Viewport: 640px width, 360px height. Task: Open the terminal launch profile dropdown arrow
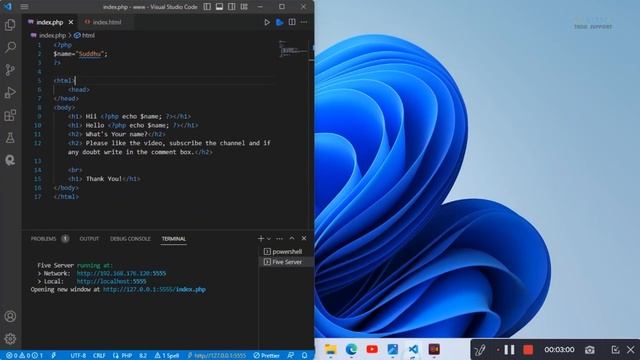click(x=269, y=238)
